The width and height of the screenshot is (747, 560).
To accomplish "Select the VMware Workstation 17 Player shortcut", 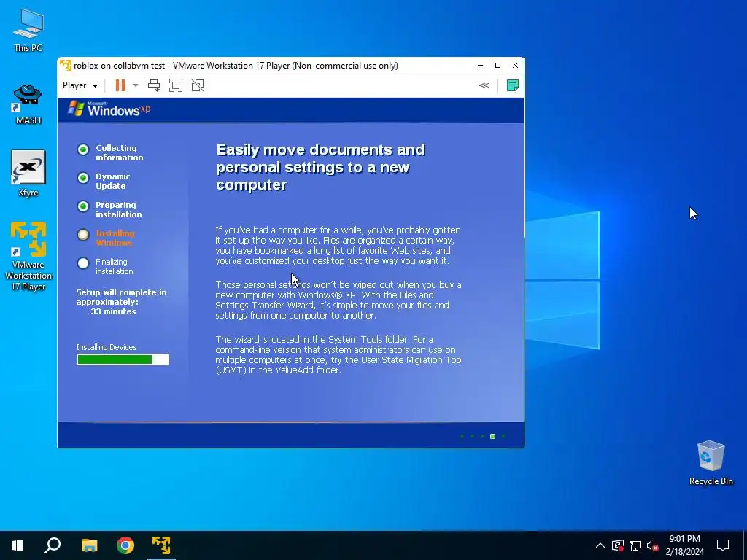I will 28,256.
